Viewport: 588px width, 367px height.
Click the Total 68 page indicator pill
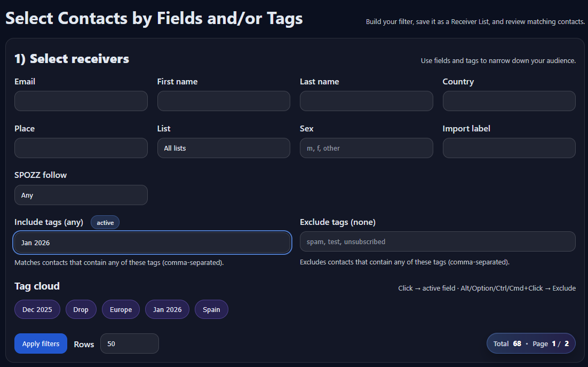[x=530, y=343]
